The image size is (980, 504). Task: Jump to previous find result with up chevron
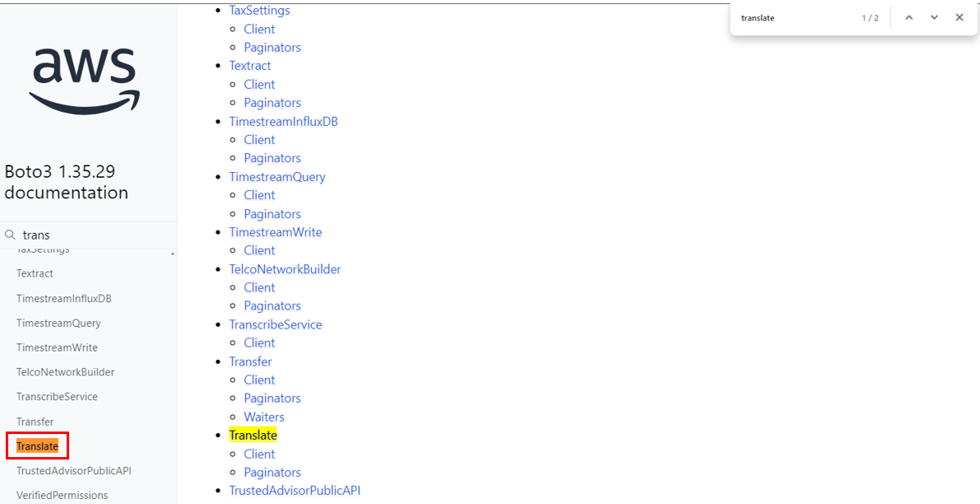[x=908, y=16]
